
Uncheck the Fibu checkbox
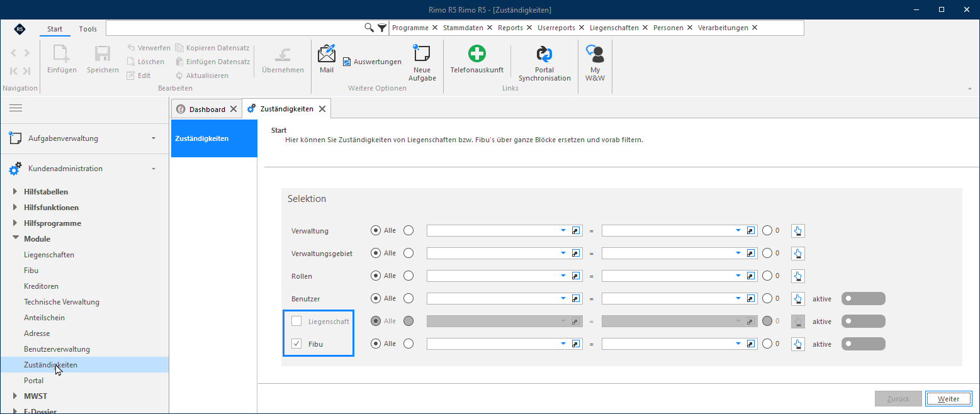click(296, 344)
